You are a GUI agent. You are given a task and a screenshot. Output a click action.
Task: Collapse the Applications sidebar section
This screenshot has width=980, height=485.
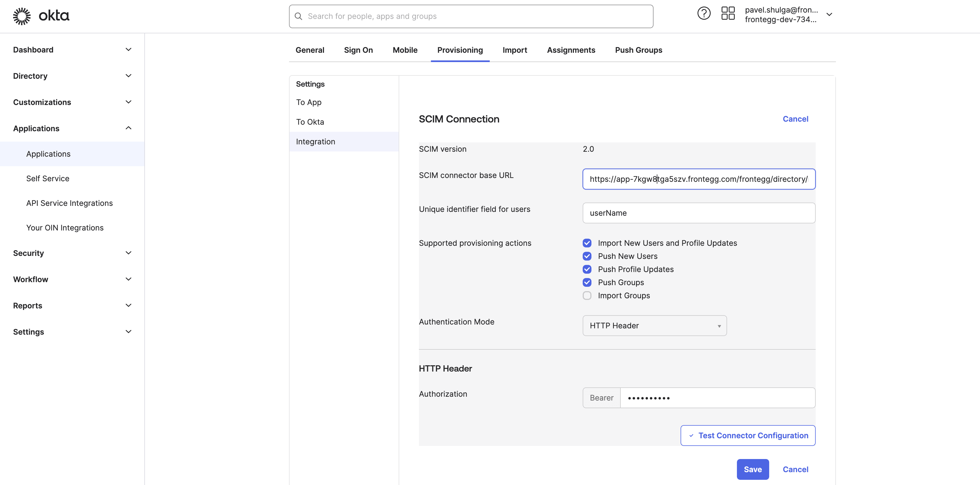72,128
